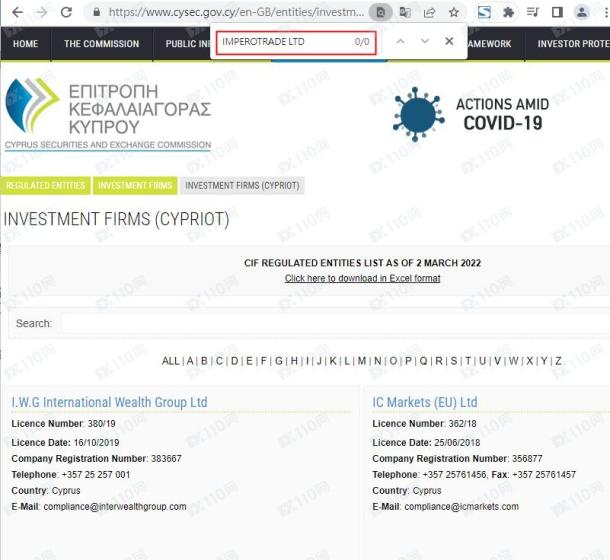Jump to previous find match
This screenshot has width=610, height=560.
(400, 41)
